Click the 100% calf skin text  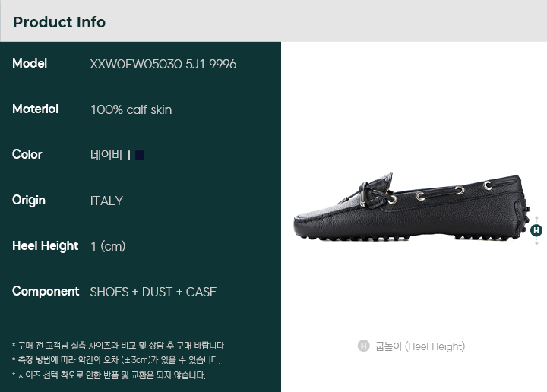(131, 110)
